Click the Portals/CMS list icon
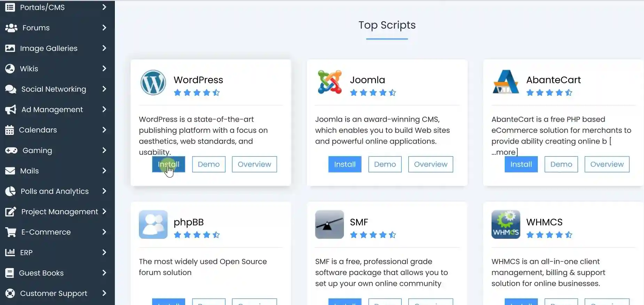The width and height of the screenshot is (644, 305). point(10,7)
